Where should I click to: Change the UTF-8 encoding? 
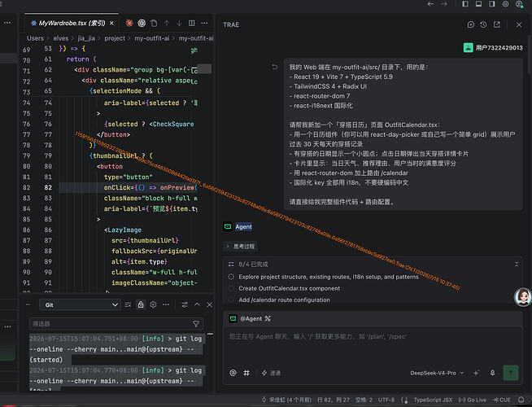[x=386, y=400]
